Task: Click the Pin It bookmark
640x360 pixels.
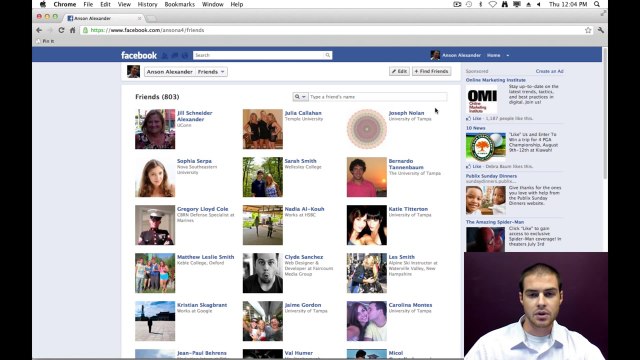Action: 45,41
